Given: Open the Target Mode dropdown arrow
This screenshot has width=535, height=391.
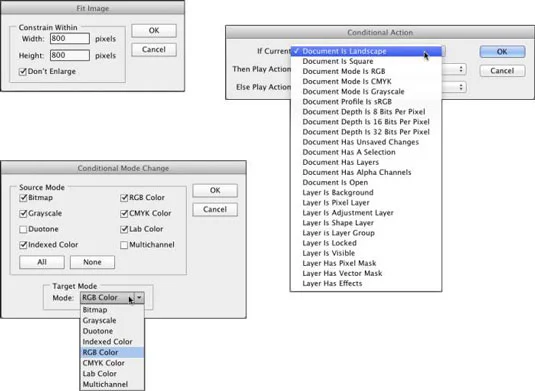Looking at the screenshot, I should pos(139,298).
